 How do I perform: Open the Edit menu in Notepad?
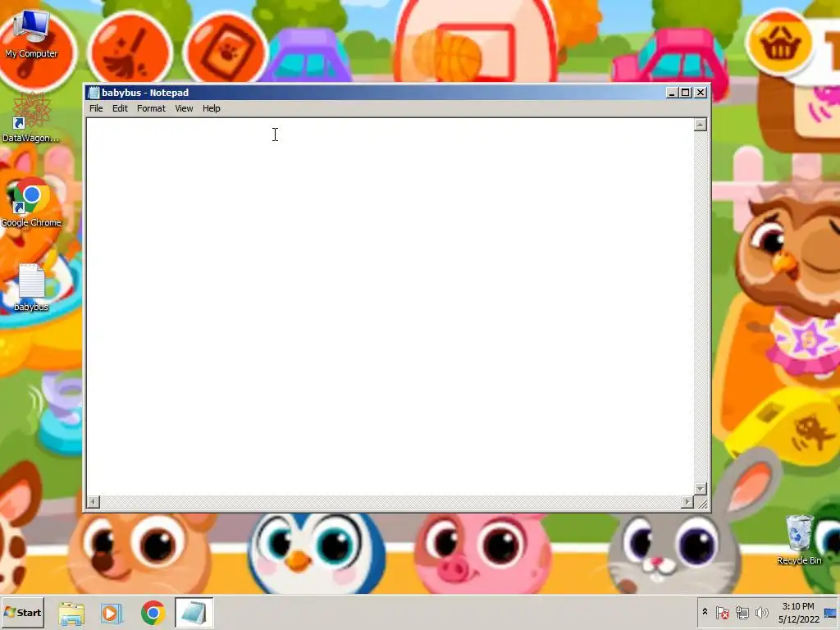coord(120,108)
